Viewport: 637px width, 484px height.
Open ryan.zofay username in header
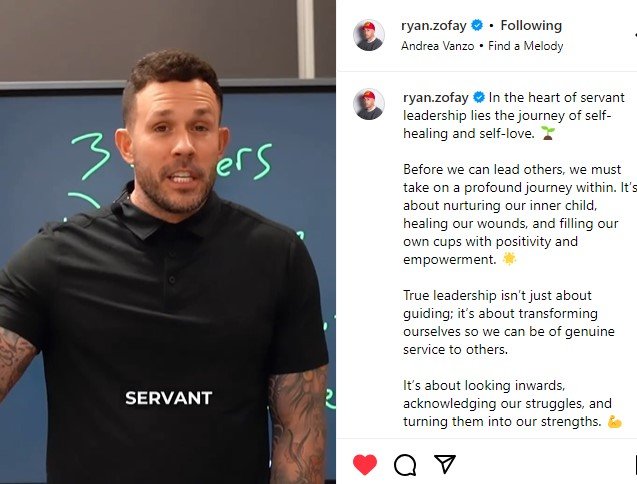pyautogui.click(x=433, y=26)
